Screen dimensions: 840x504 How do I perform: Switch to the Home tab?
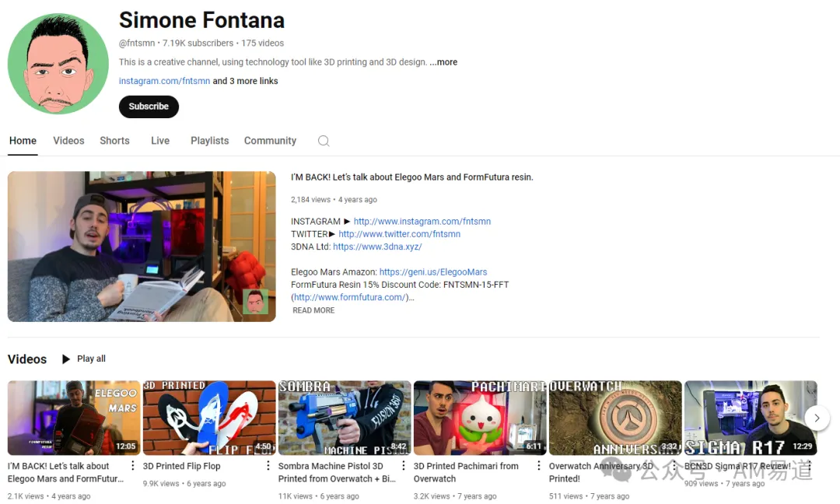tap(23, 141)
